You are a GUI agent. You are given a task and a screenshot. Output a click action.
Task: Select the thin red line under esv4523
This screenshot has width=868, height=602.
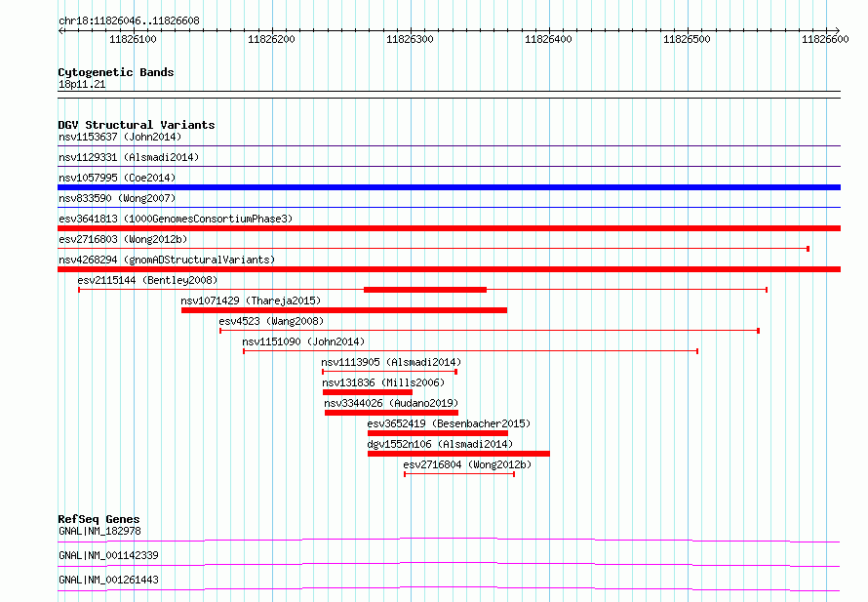coord(490,331)
